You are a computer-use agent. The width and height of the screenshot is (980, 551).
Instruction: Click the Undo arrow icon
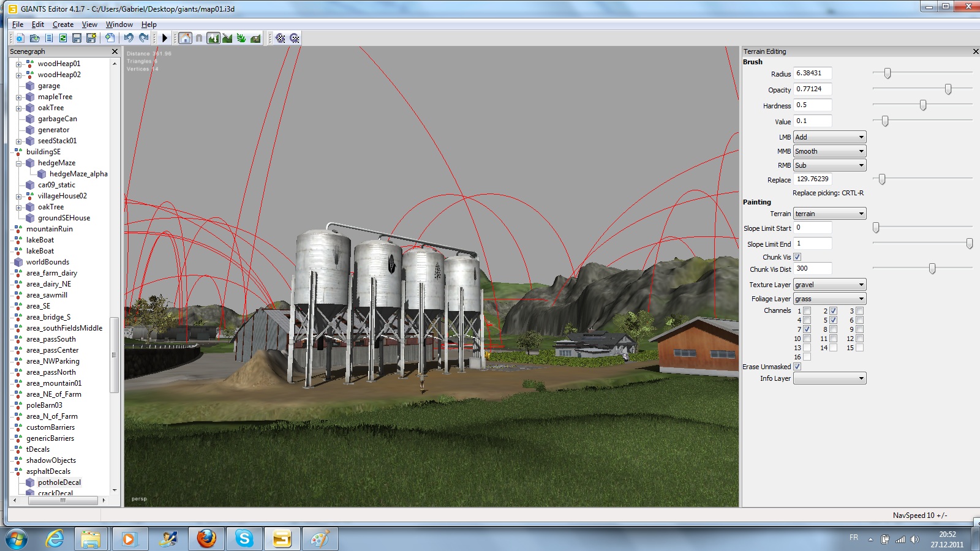click(129, 38)
